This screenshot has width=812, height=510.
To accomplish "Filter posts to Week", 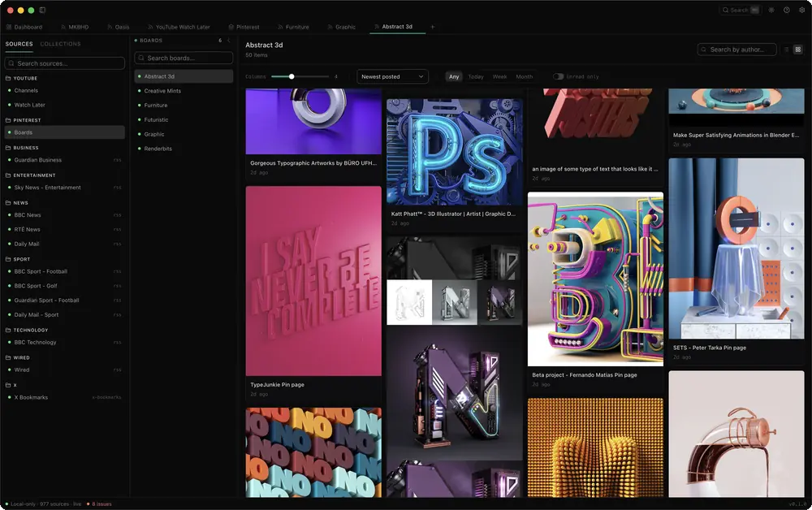I will (x=499, y=76).
